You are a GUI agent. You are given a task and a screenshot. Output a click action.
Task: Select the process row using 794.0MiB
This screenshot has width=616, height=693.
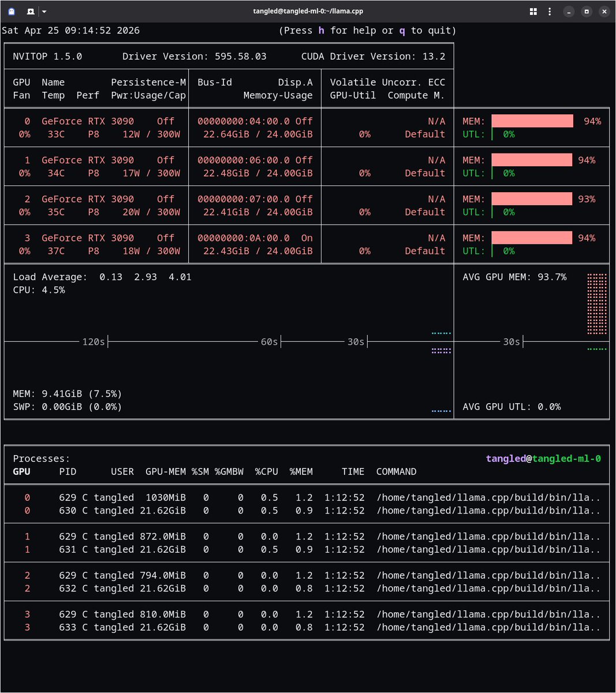(307, 576)
